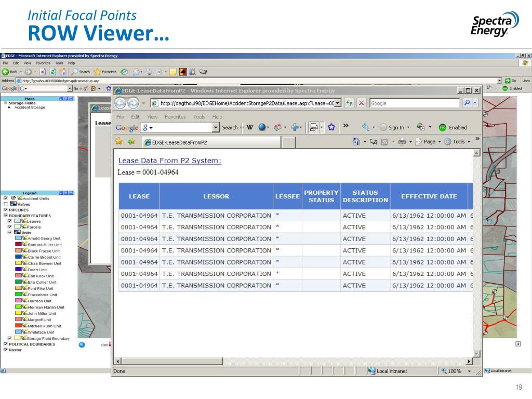Open the popup address bar dropdown arrow
The height and width of the screenshot is (399, 532).
click(338, 103)
